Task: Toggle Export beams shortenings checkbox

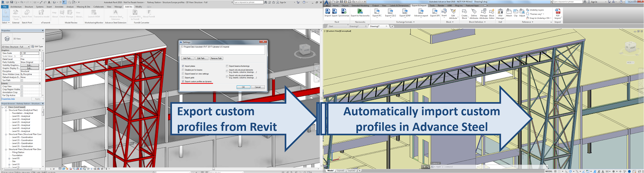Action: coord(227,66)
